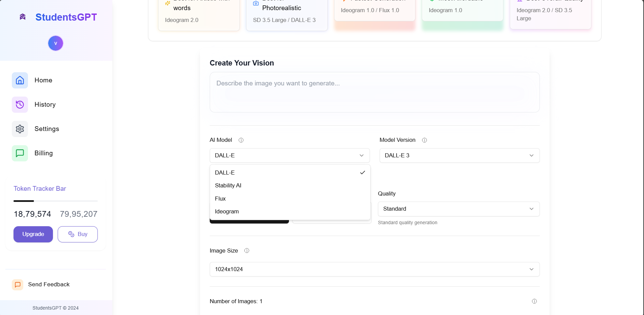Open History in the sidebar

[45, 105]
